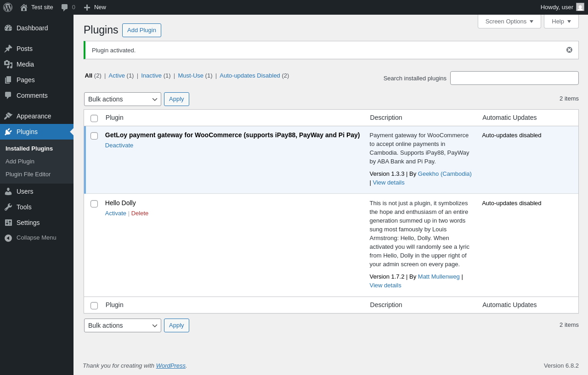Check the GetLoy payment gateway checkbox
The image size is (588, 375).
pos(94,136)
